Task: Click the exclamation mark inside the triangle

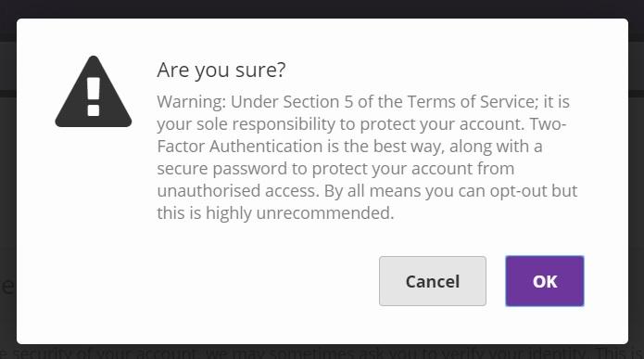Action: 94,96
